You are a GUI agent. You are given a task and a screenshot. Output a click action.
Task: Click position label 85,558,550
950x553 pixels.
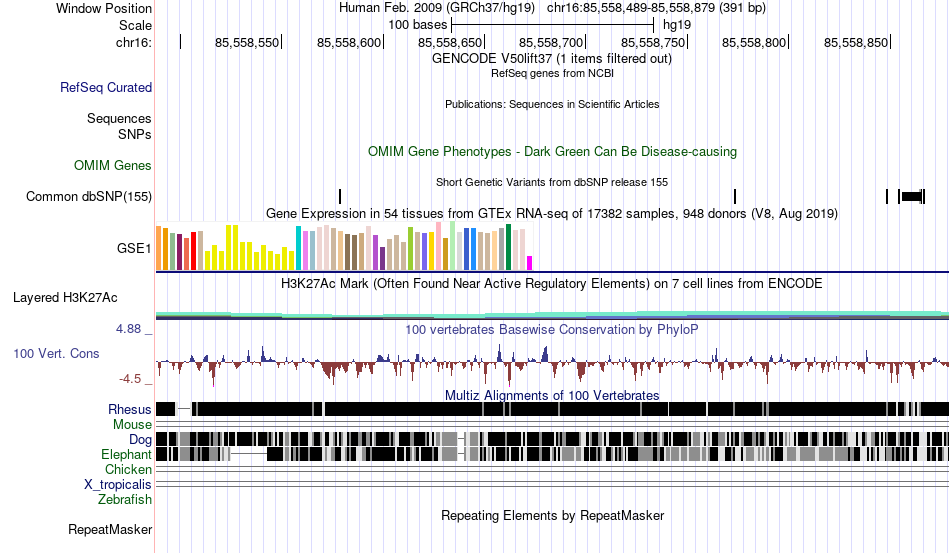tap(247, 42)
